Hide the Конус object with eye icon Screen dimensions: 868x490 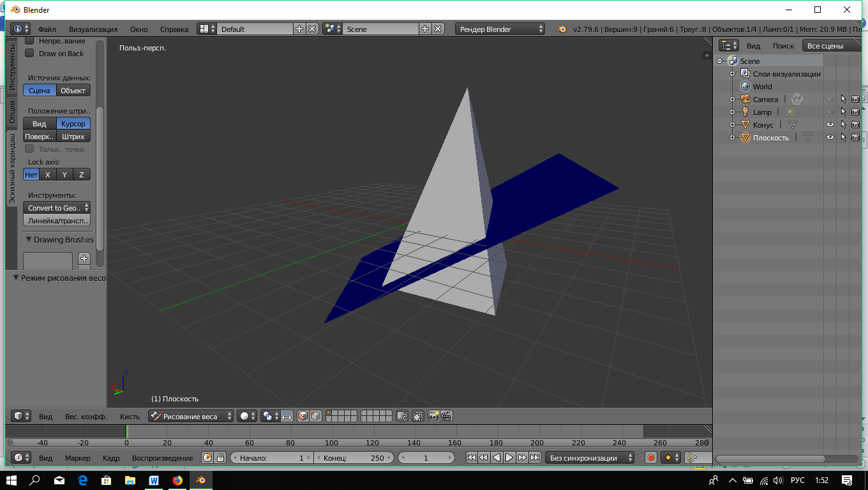click(x=830, y=125)
